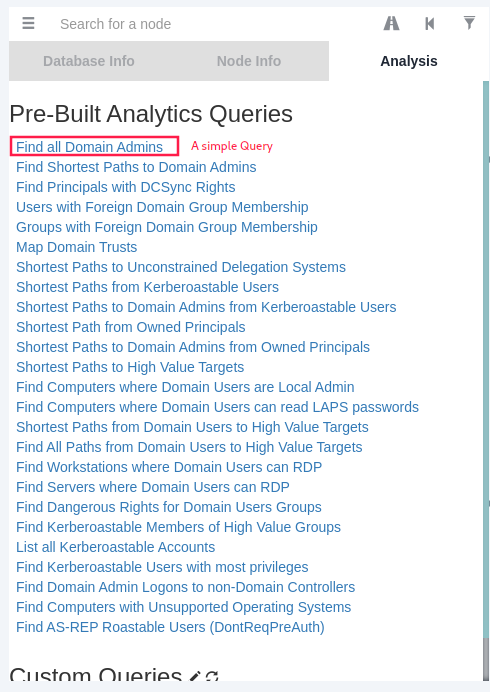
Task: Run Find Principals with DCSync Rights
Action: coord(126,187)
